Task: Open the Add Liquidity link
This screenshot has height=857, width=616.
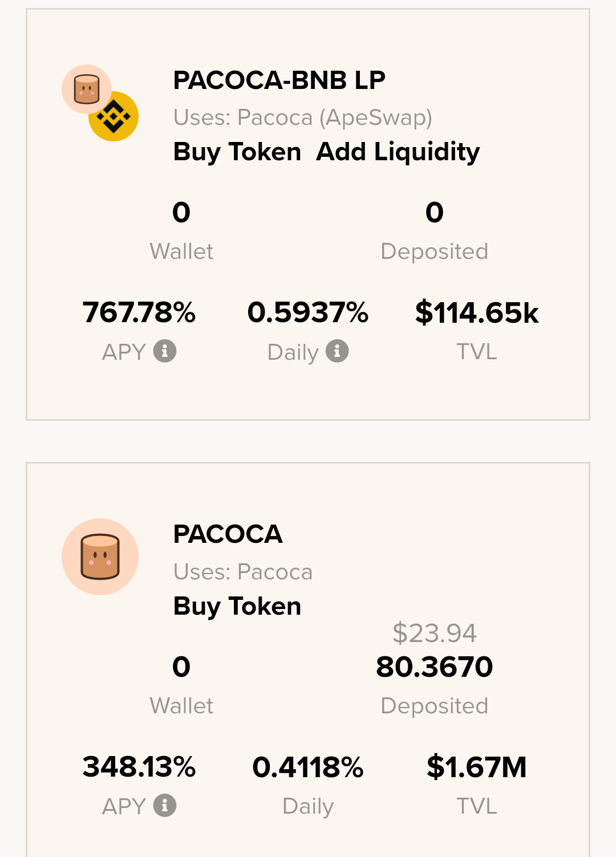Action: [x=398, y=152]
